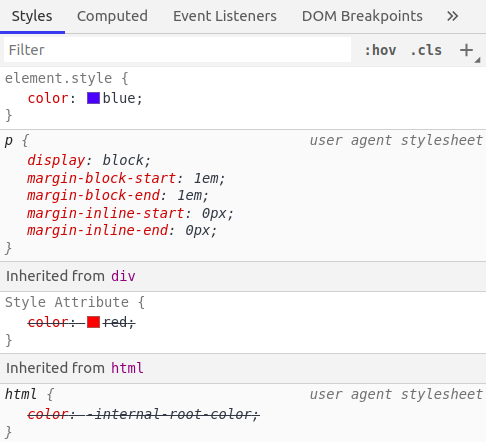Expand more tabs with the double chevron
The width and height of the screenshot is (486, 442).
point(452,16)
